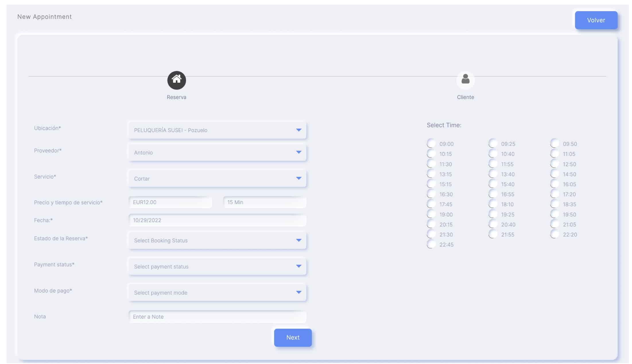Click the Cliente step label
This screenshot has width=632, height=364.
pyautogui.click(x=465, y=97)
